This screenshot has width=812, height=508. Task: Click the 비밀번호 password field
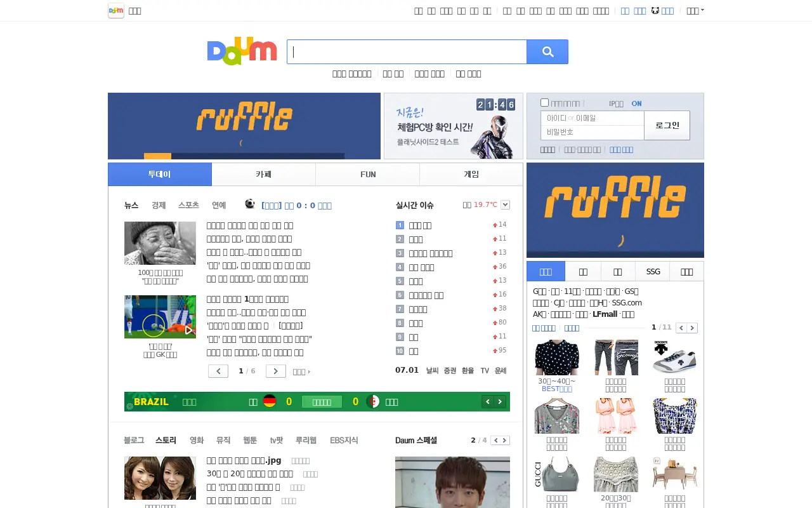pyautogui.click(x=593, y=132)
